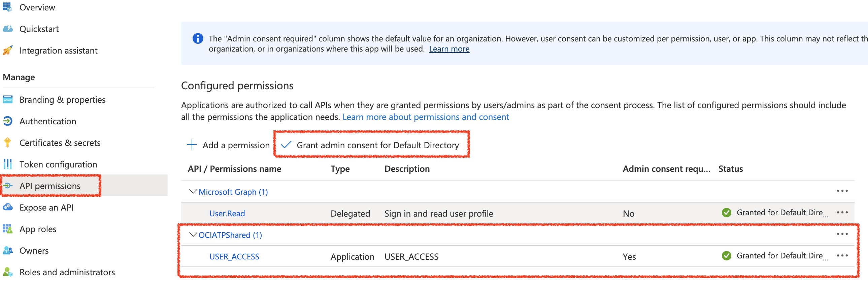Image resolution: width=868 pixels, height=283 pixels.
Task: Collapse the OCIATPShared chevron
Action: pyautogui.click(x=193, y=235)
